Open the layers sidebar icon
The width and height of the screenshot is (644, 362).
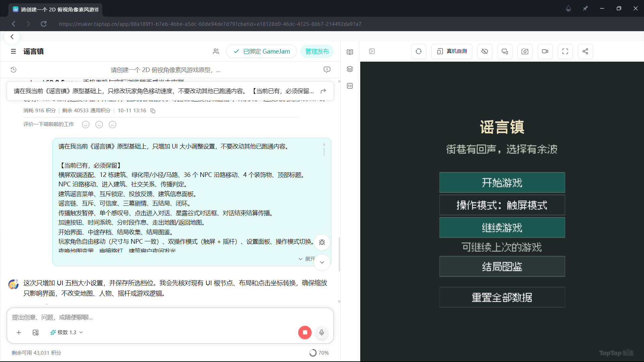[350, 69]
